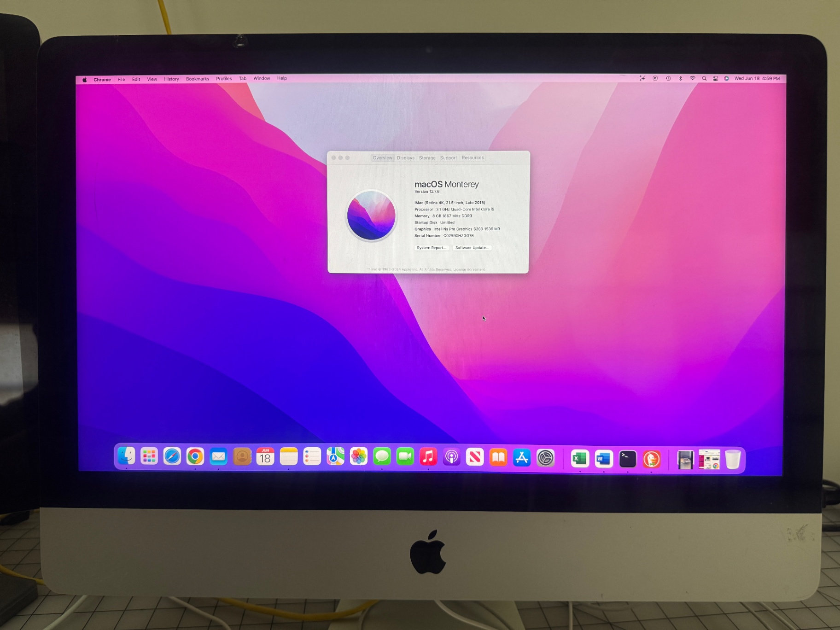Screen dimensions: 840x630
Task: Open the History menu in menu bar
Action: coord(171,79)
